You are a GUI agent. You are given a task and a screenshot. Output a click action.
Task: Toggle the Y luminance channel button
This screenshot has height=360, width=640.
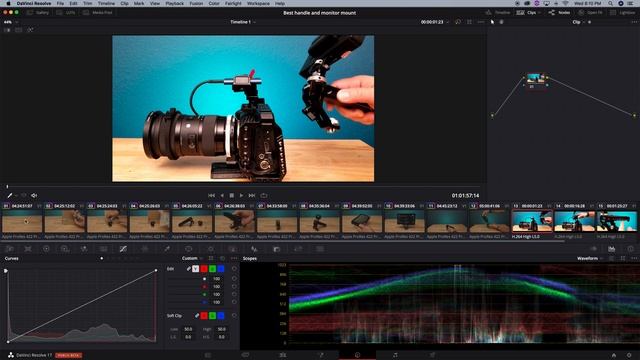tap(196, 269)
